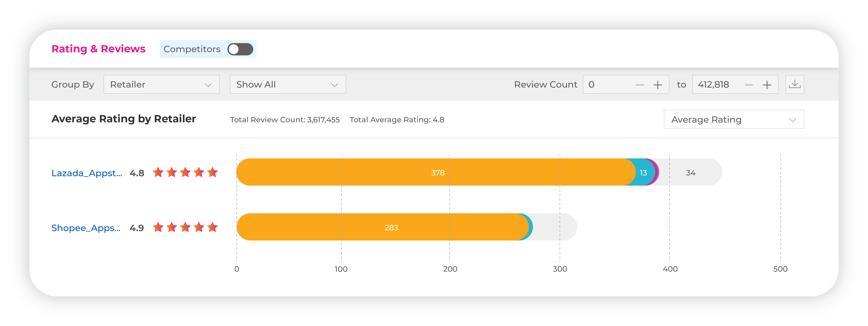Toggle the Competitors switch
This screenshot has height=326, width=868.
(x=240, y=49)
